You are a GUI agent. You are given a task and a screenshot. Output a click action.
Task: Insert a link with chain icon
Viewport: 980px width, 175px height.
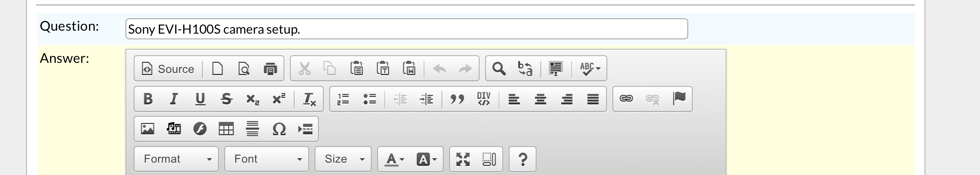626,99
